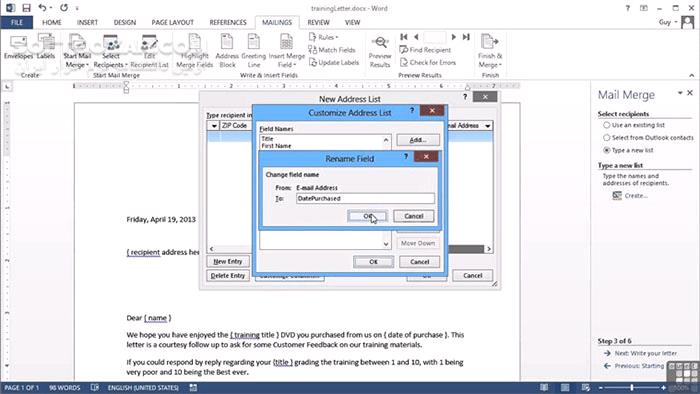The height and width of the screenshot is (394, 700).
Task: Close the Mail Merge pane
Action: (690, 93)
